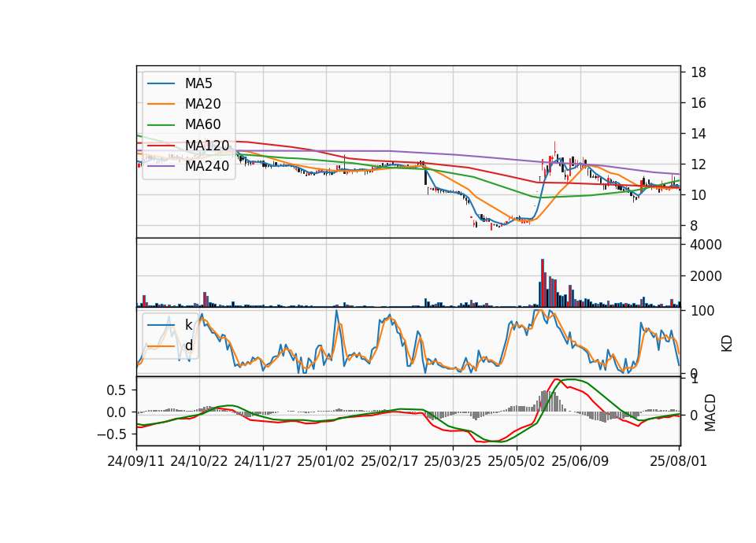
Task: Click the price axis value 16
Action: pyautogui.click(x=699, y=103)
